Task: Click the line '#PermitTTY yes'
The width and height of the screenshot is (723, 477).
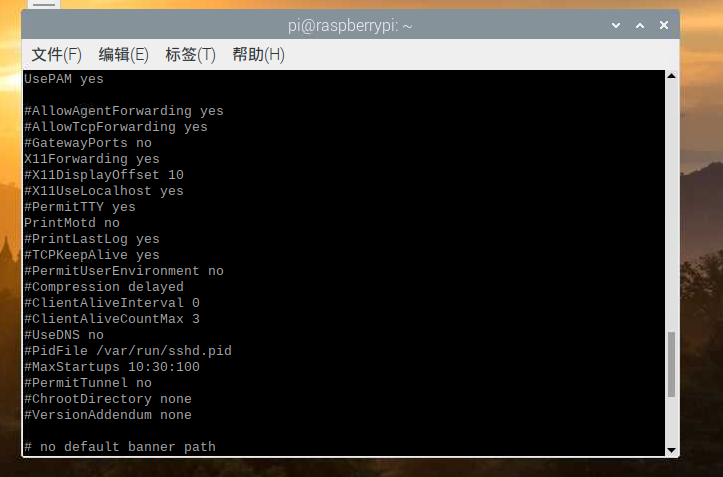Action: point(80,207)
